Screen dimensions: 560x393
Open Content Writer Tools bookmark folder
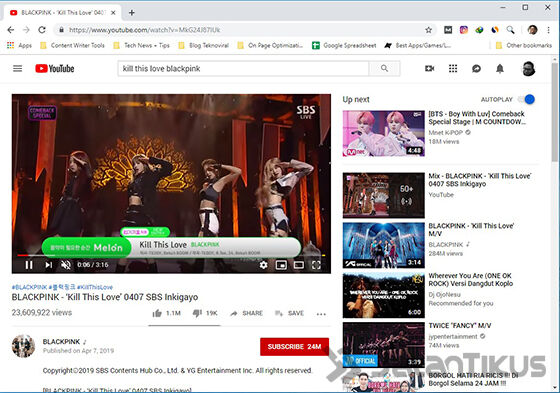[x=72, y=45]
